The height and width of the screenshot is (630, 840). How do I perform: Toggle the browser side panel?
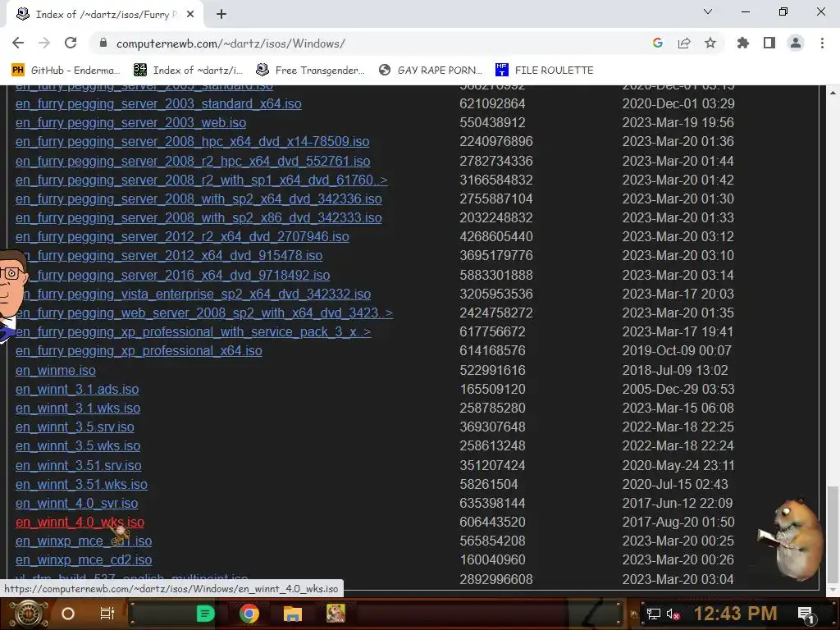769,43
